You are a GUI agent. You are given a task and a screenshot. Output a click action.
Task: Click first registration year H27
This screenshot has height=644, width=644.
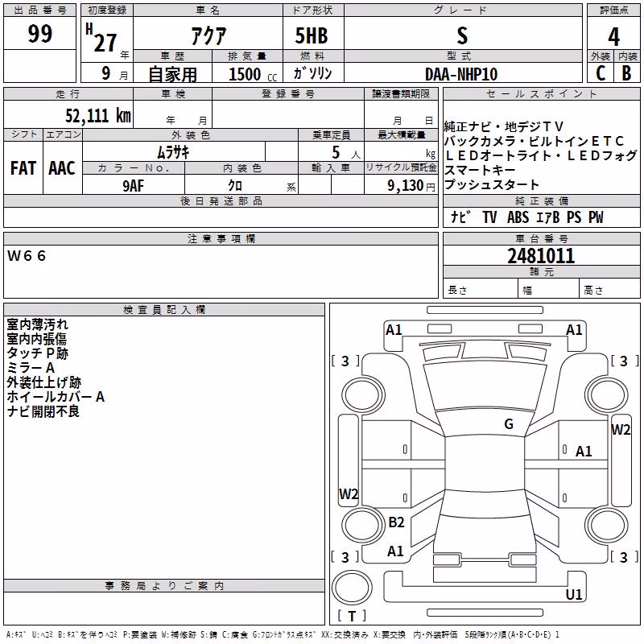tap(101, 38)
